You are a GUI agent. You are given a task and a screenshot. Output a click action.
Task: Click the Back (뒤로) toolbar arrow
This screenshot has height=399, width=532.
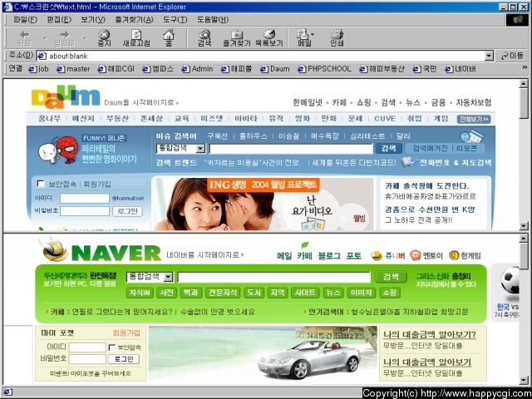click(24, 37)
